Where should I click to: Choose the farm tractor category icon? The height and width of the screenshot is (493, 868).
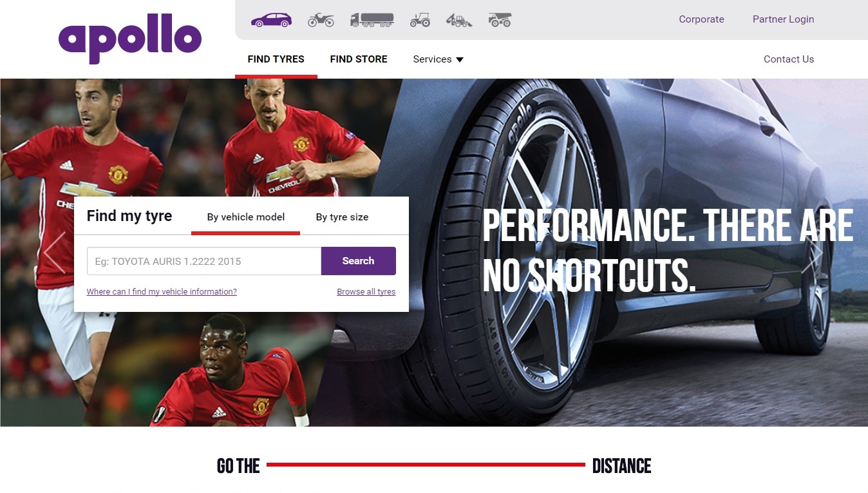420,20
